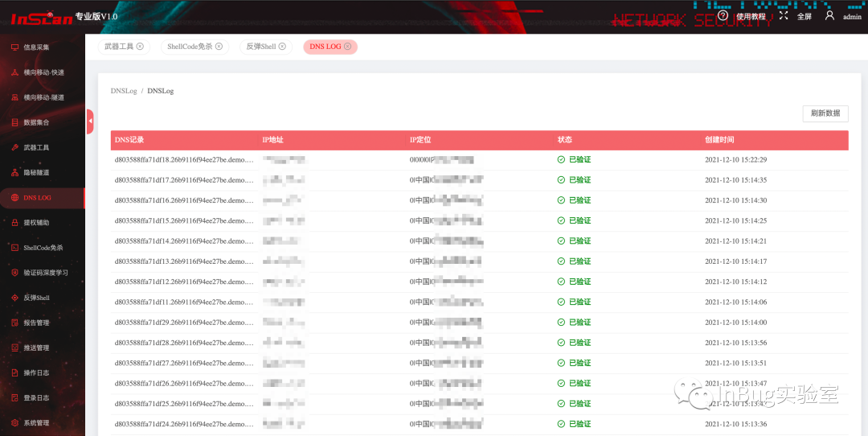The image size is (868, 436).
Task: Open 登录日志 in the sidebar
Action: coord(36,397)
